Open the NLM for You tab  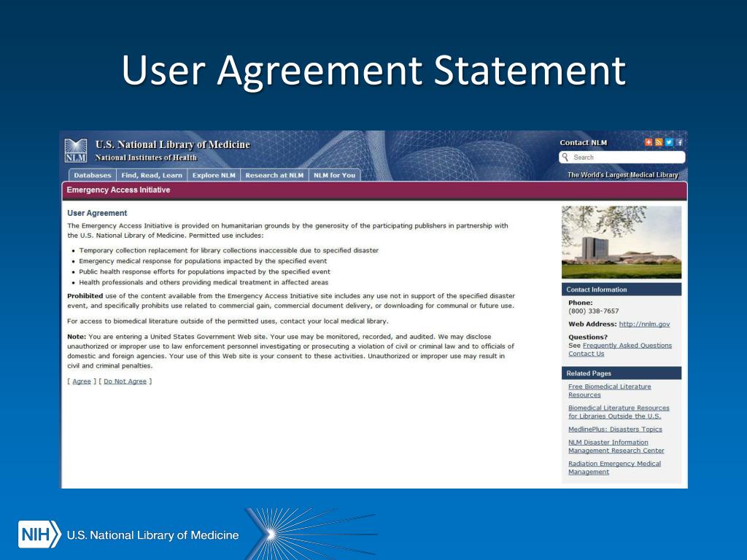point(334,175)
